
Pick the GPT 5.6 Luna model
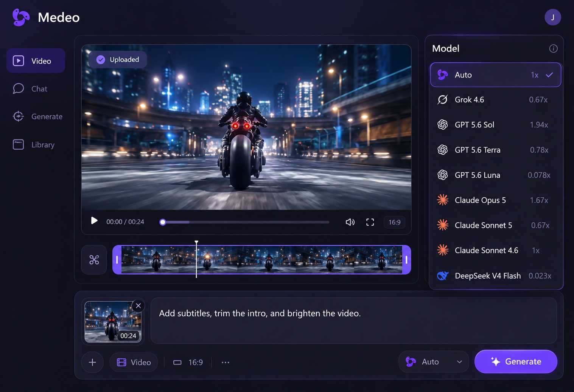(495, 175)
